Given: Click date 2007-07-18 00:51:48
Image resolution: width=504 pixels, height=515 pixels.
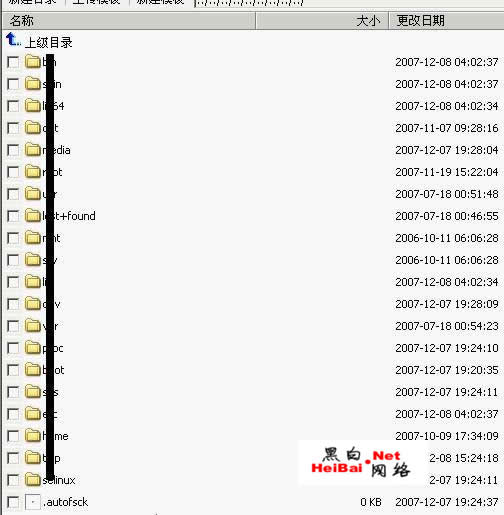Looking at the screenshot, I should click(x=447, y=194).
